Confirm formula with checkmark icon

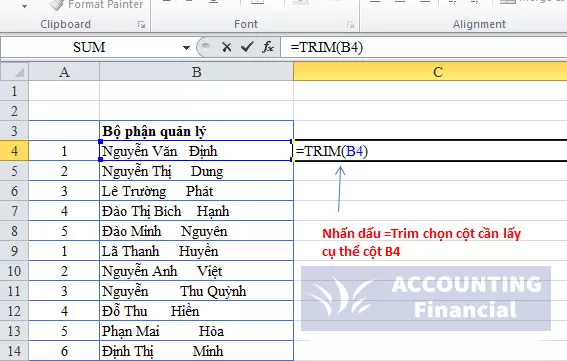[247, 47]
